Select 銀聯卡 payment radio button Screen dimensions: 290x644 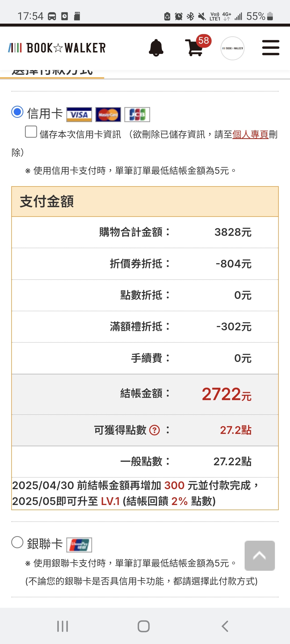(x=17, y=542)
